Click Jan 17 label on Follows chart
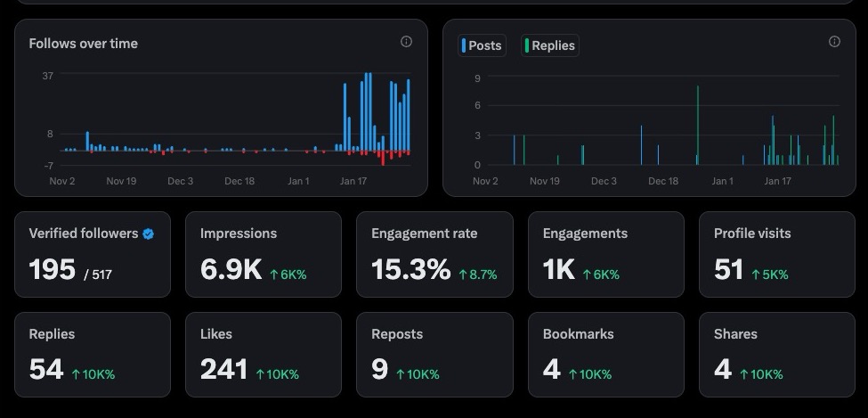The height and width of the screenshot is (418, 868). tap(353, 181)
